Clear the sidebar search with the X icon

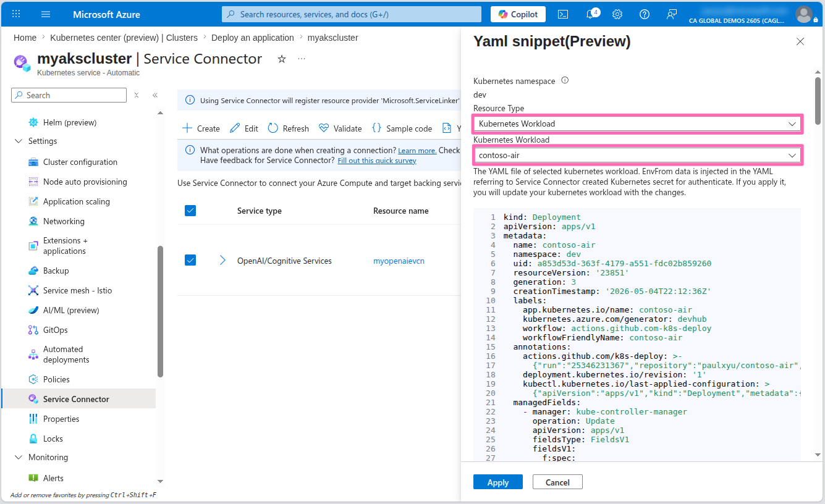click(x=137, y=95)
